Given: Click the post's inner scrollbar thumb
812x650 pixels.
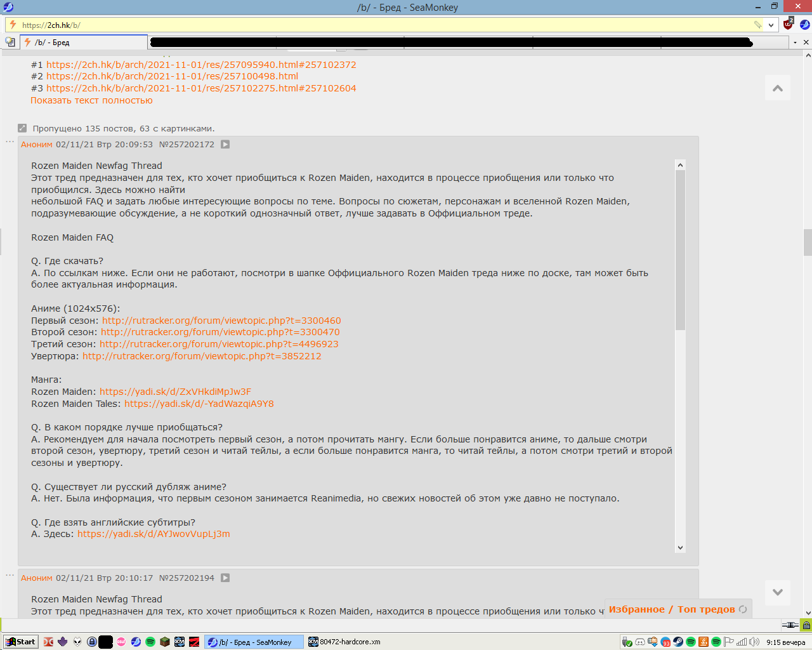Looking at the screenshot, I should point(680,250).
